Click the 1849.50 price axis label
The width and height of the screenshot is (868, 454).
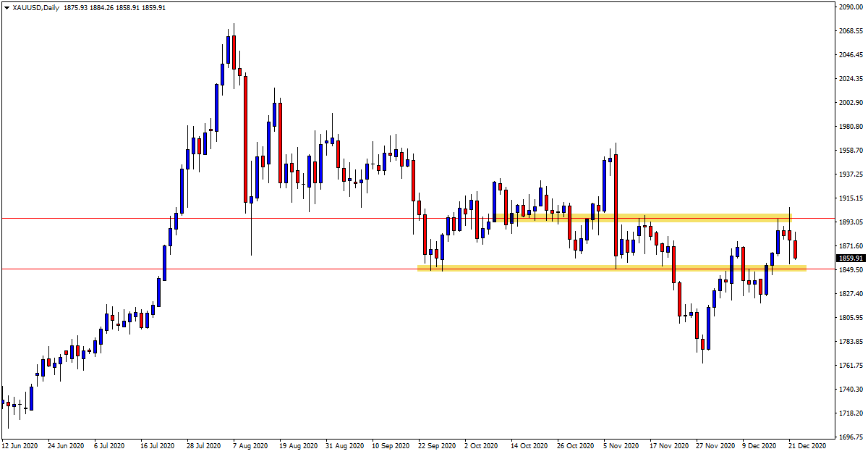pyautogui.click(x=851, y=270)
